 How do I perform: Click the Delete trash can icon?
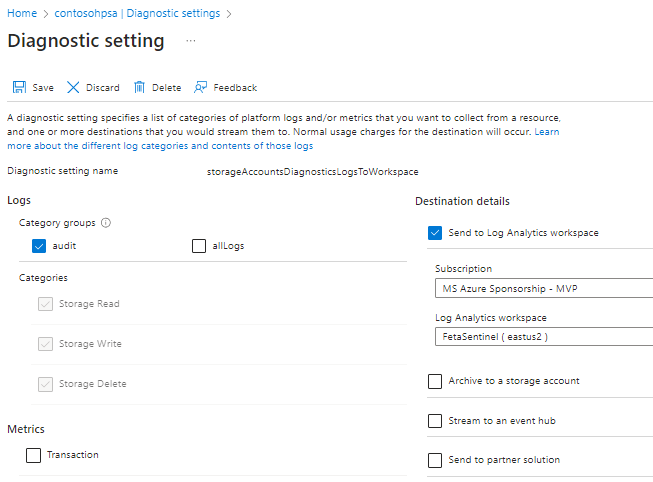[140, 88]
